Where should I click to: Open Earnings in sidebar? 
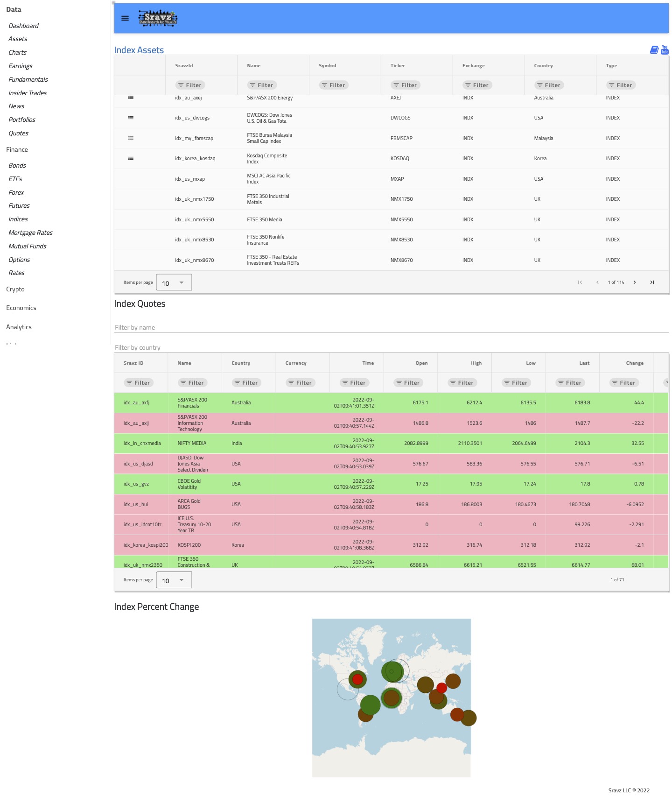[21, 66]
